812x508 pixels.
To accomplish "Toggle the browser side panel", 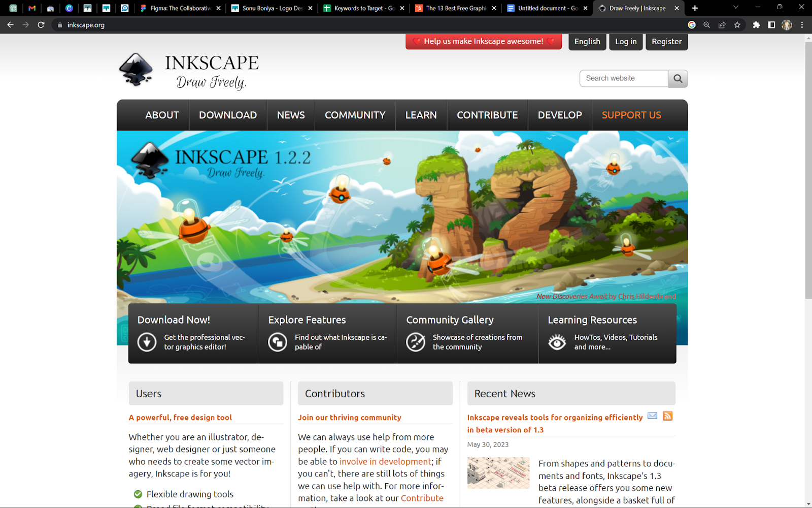I will pos(771,25).
